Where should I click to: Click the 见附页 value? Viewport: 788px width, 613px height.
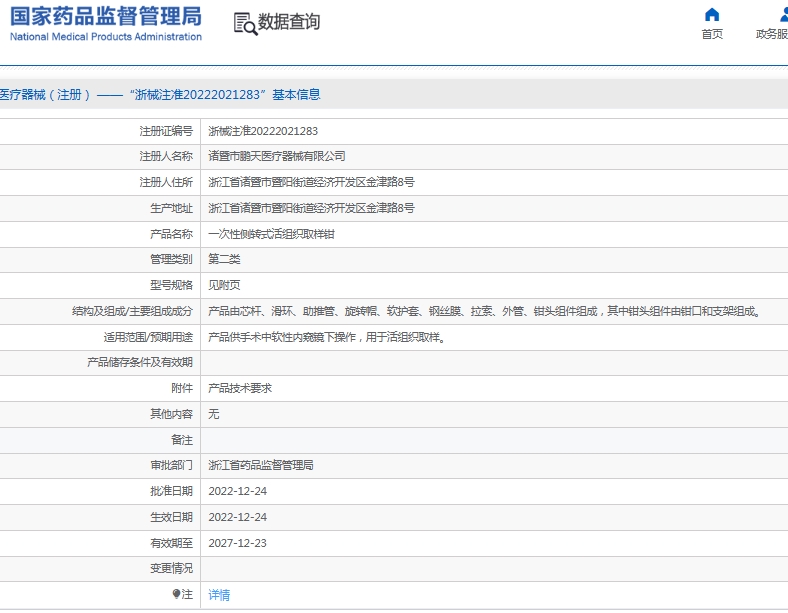point(224,285)
